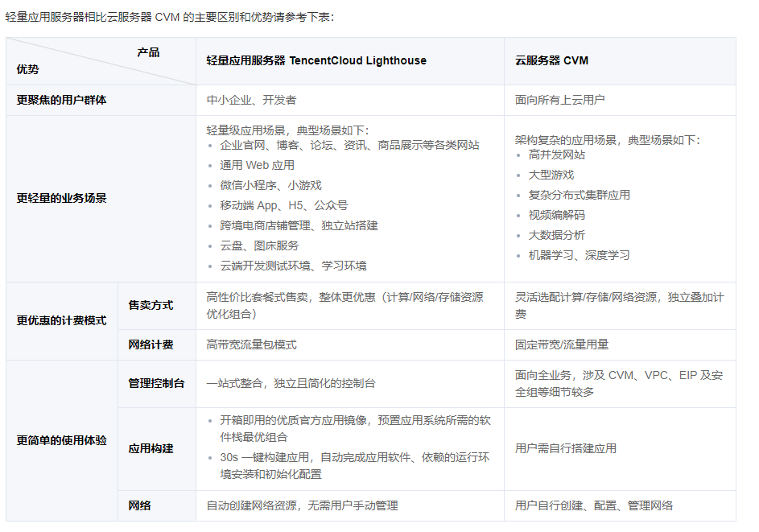759x532 pixels.
Task: Click bullet 大数据分析
Action: pos(557,235)
